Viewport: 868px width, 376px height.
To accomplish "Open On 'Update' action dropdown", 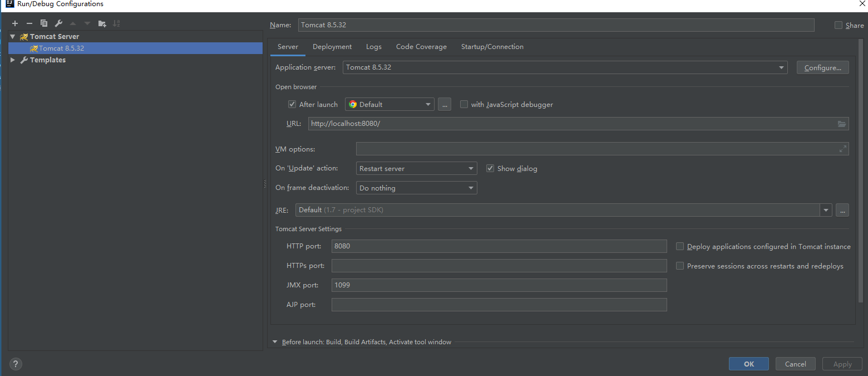I will [x=416, y=168].
